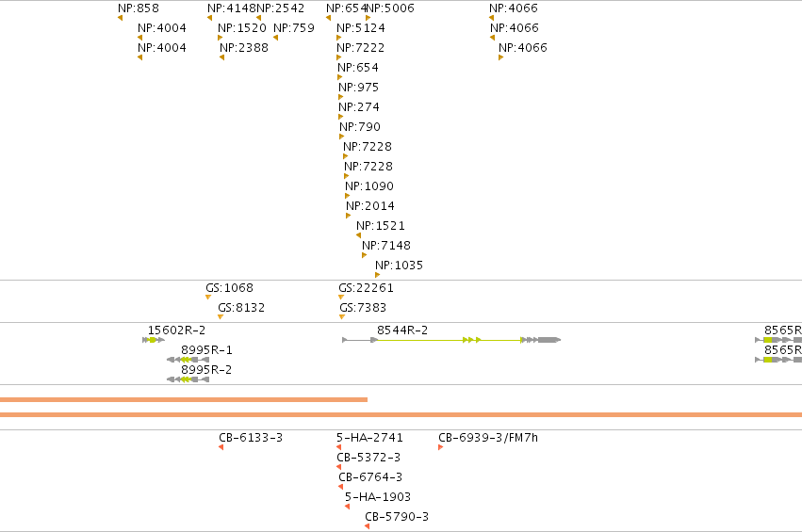Click the 8995R-1 transcript glyph

click(x=188, y=360)
